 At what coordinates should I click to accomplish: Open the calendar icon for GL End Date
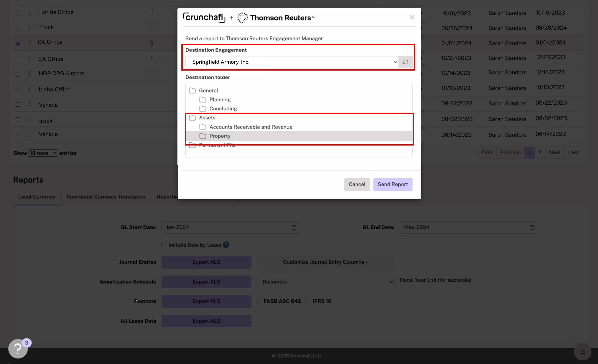[532, 227]
